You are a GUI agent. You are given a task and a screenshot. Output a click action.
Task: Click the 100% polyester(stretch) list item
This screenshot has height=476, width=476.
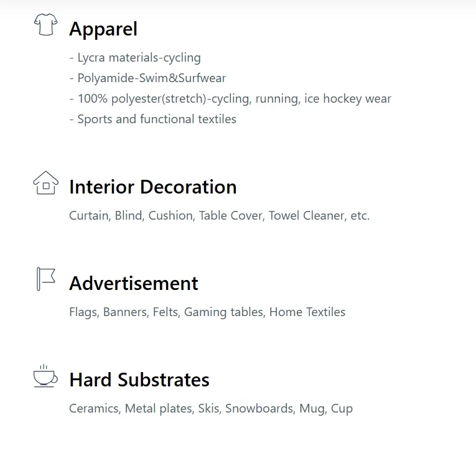click(230, 99)
